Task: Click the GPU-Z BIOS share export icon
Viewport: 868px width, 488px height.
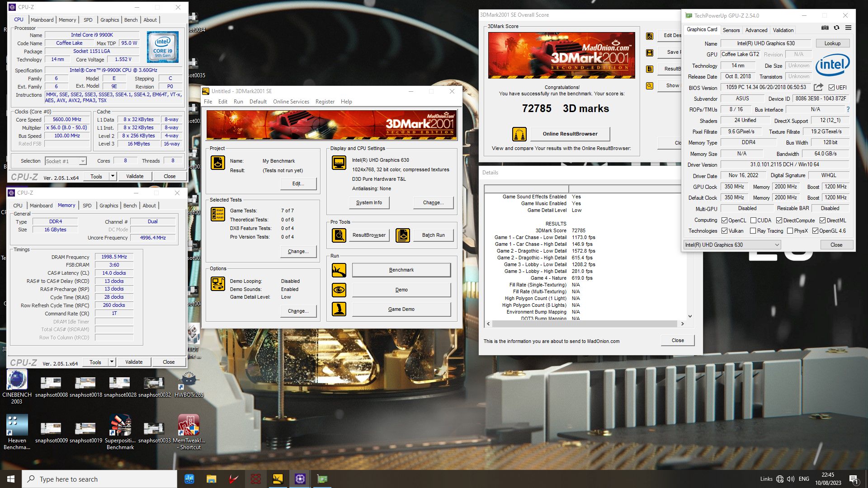Action: pos(818,87)
